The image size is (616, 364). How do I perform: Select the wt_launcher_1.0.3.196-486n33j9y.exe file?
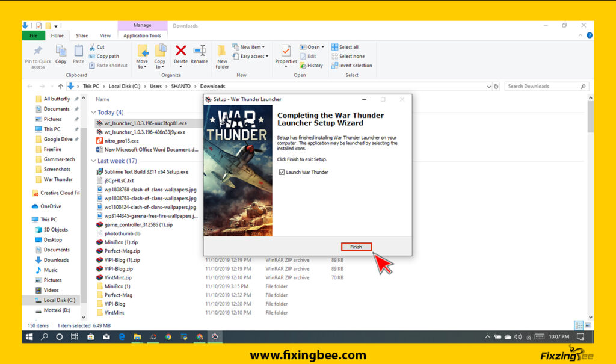coord(144,132)
